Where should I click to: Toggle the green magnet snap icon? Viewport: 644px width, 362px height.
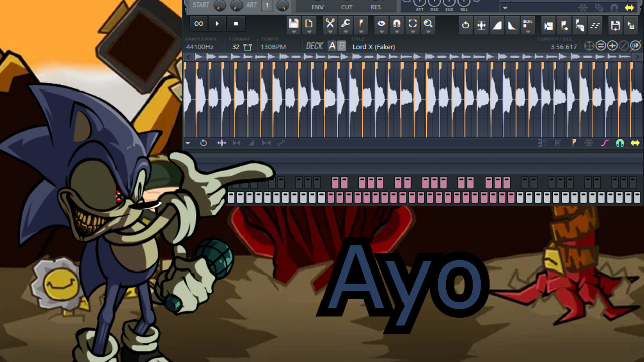620,143
